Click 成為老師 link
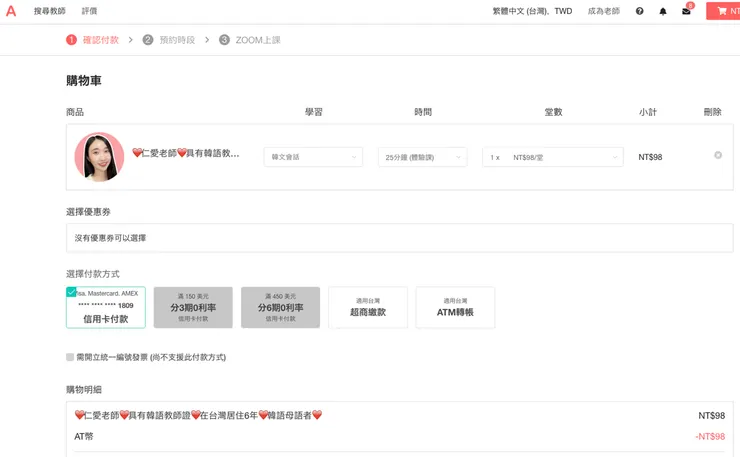Screen dimensions: 740x457 coord(604,11)
